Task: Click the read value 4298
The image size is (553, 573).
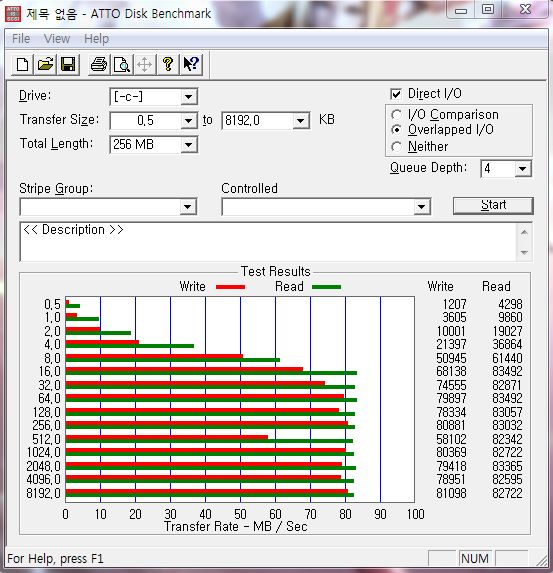Action: tap(510, 304)
